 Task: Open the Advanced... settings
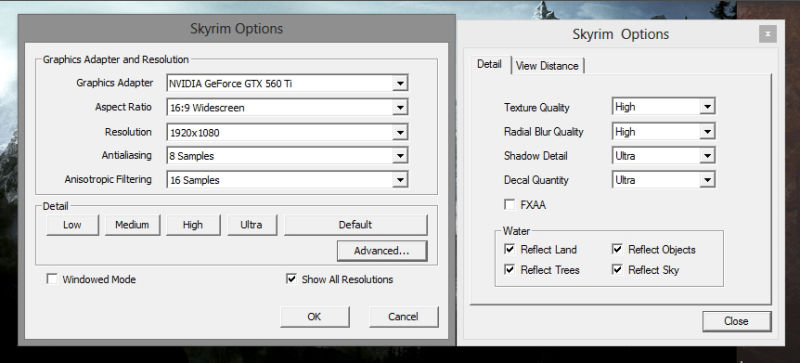click(x=382, y=251)
